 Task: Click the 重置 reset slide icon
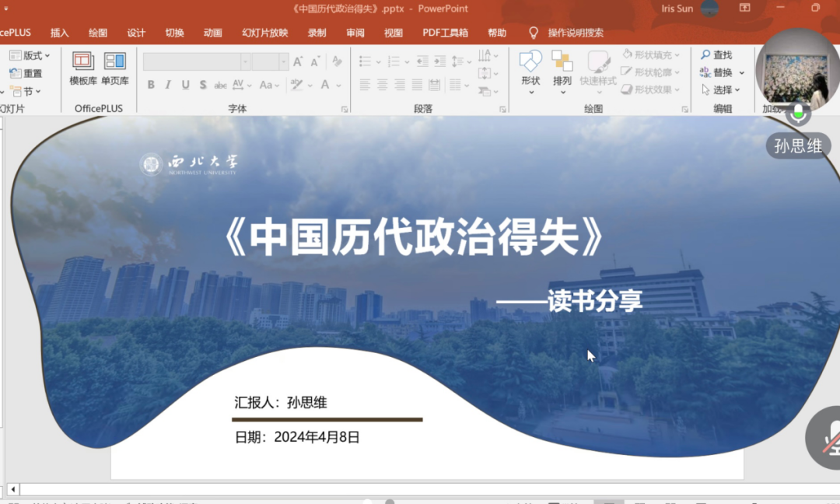(16, 73)
